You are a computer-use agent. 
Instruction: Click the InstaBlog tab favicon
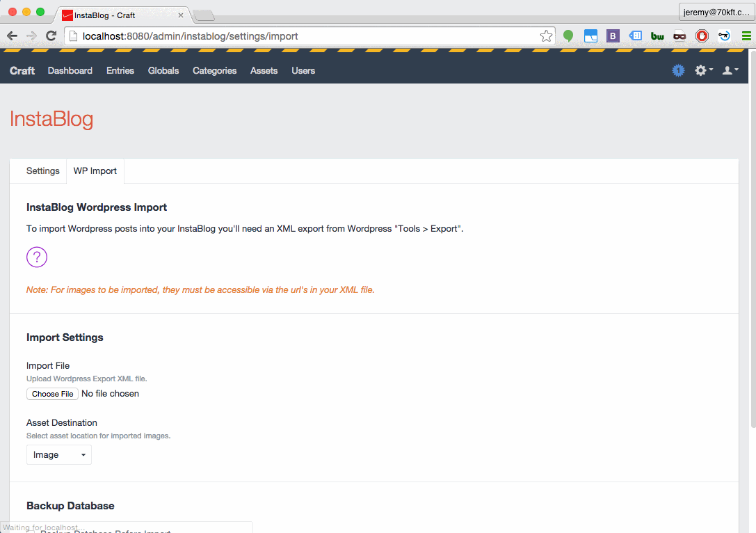[67, 15]
